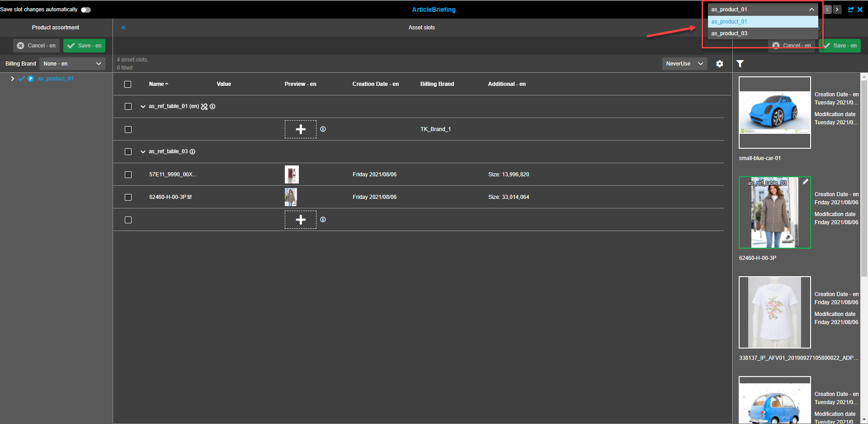Image resolution: width=868 pixels, height=424 pixels.
Task: Click the info icon next to as_ref_table_01
Action: point(212,106)
